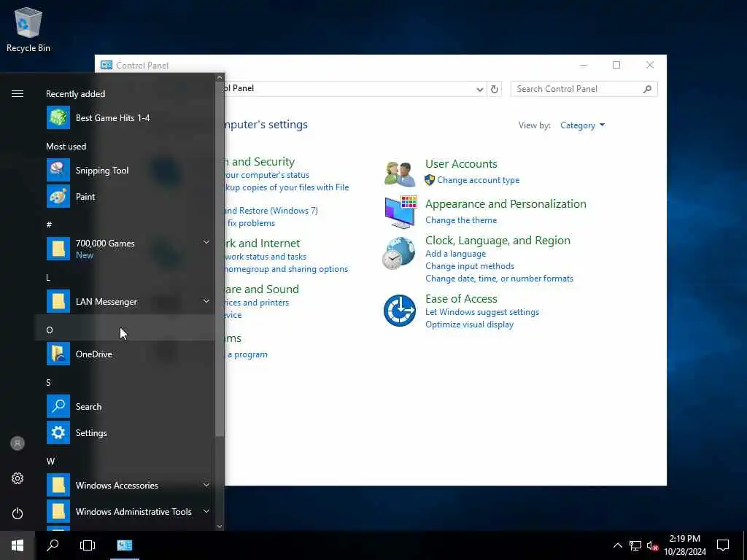Click Let Windows suggest settings link
This screenshot has height=560, width=747.
(482, 312)
